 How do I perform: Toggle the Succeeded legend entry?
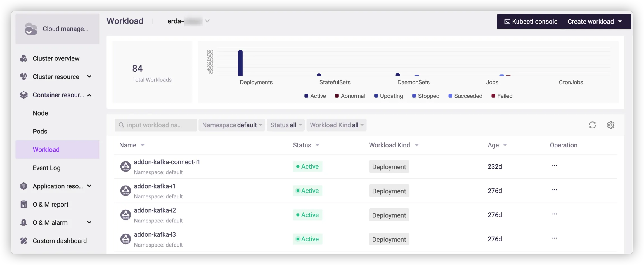tap(465, 96)
